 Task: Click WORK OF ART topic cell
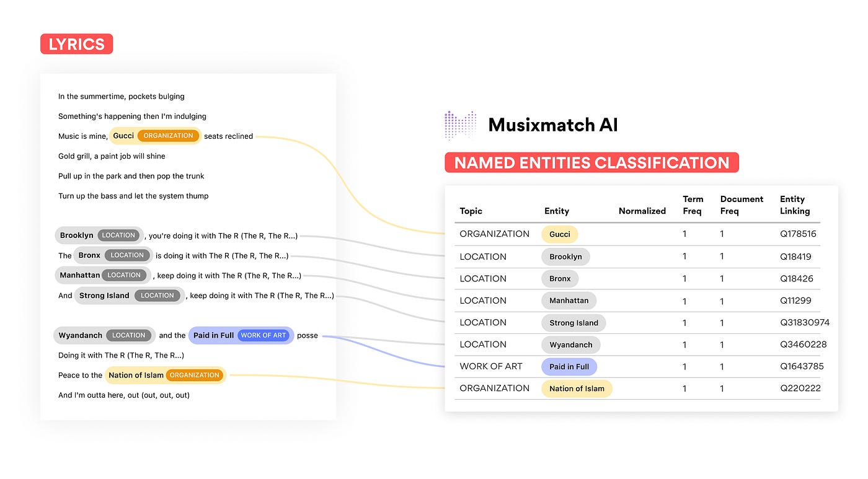491,366
